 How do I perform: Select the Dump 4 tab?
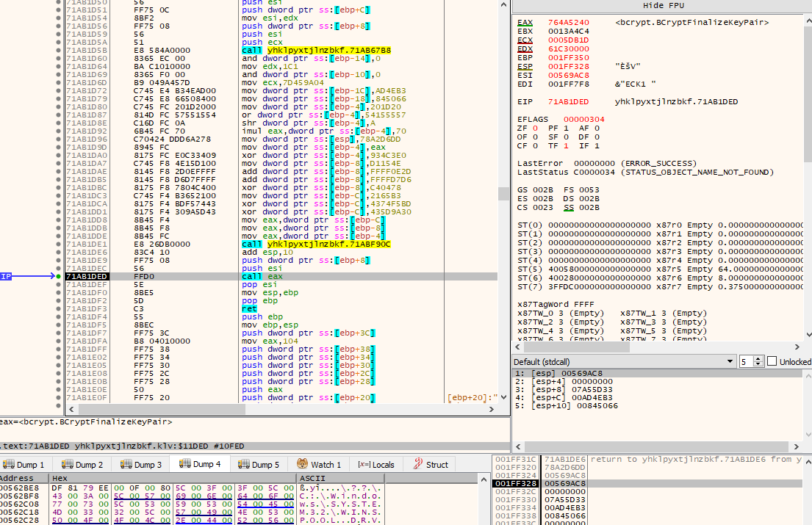tap(200, 464)
